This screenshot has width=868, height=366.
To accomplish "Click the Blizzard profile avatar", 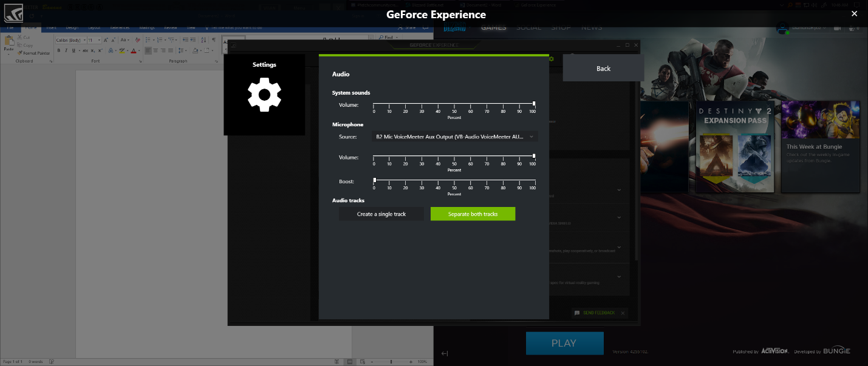I will pyautogui.click(x=783, y=28).
